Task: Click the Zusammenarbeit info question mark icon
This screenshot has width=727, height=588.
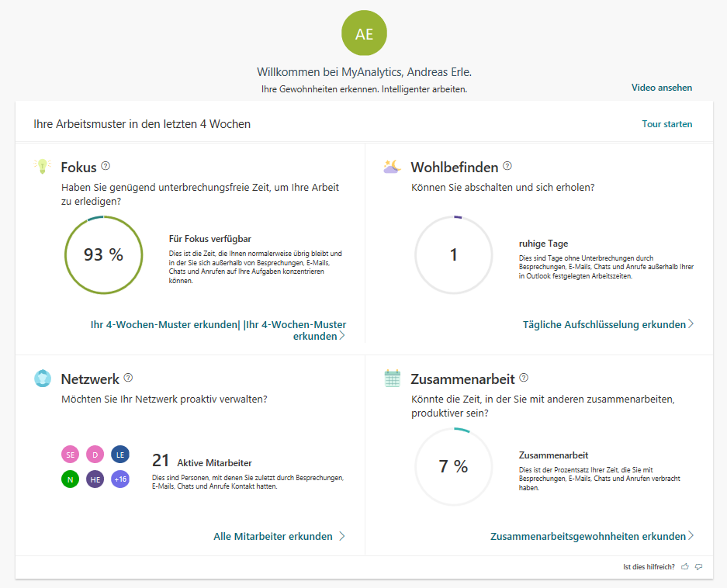Action: point(524,378)
